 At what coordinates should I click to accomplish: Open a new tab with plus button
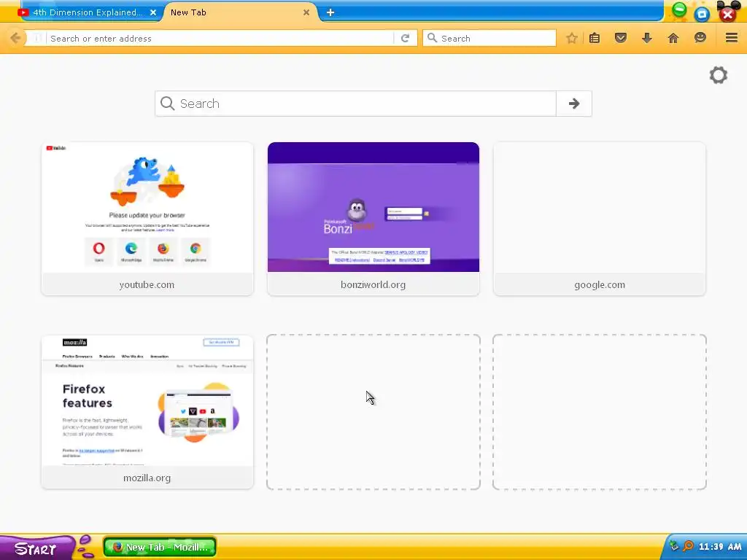pos(330,12)
